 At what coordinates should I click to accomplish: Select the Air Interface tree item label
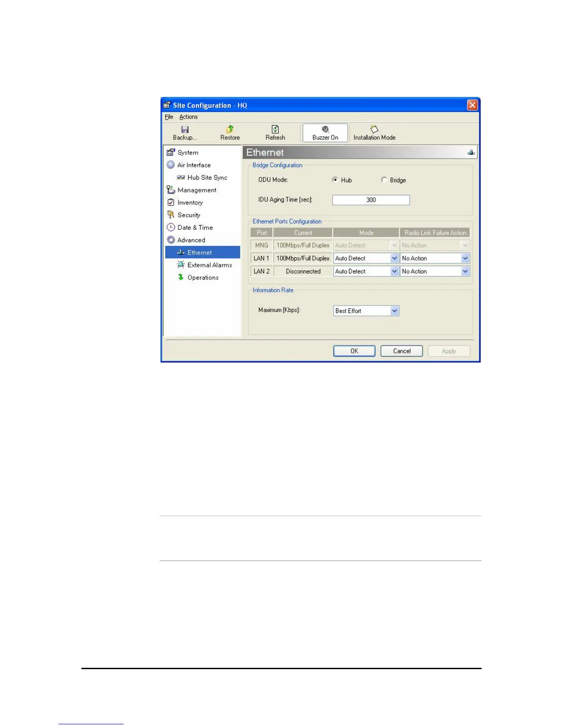point(194,165)
